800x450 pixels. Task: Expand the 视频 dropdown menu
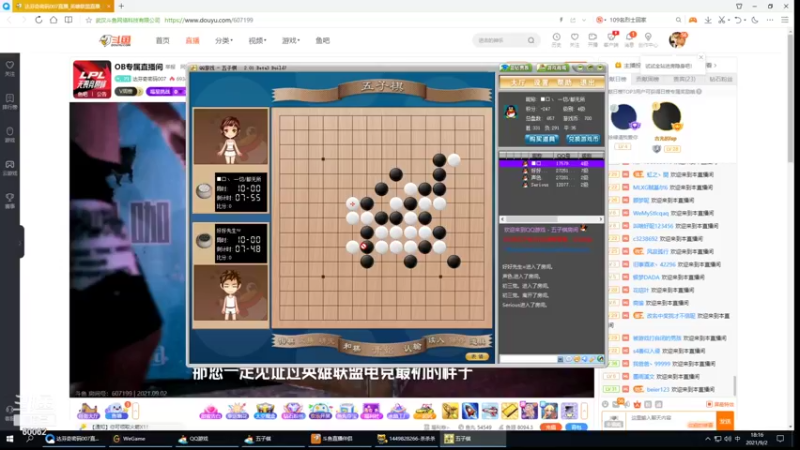tap(257, 40)
